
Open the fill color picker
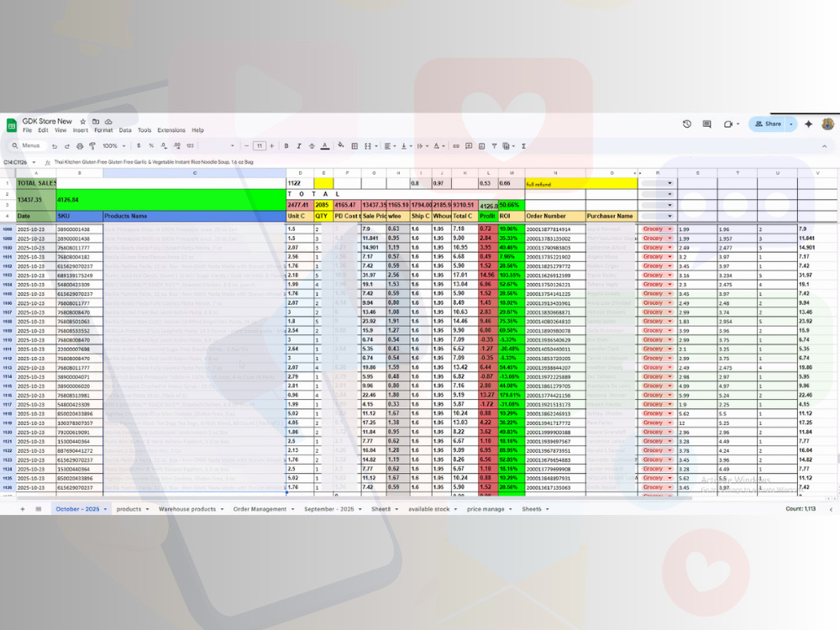pos(341,145)
